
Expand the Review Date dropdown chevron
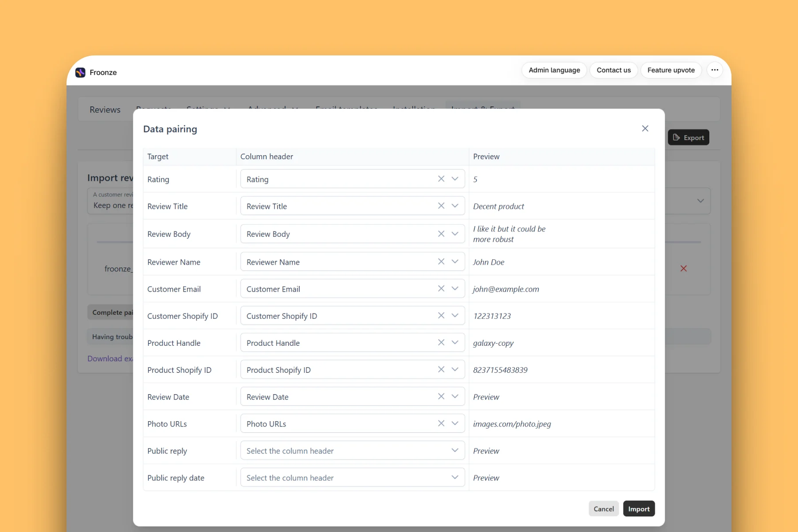pyautogui.click(x=455, y=396)
